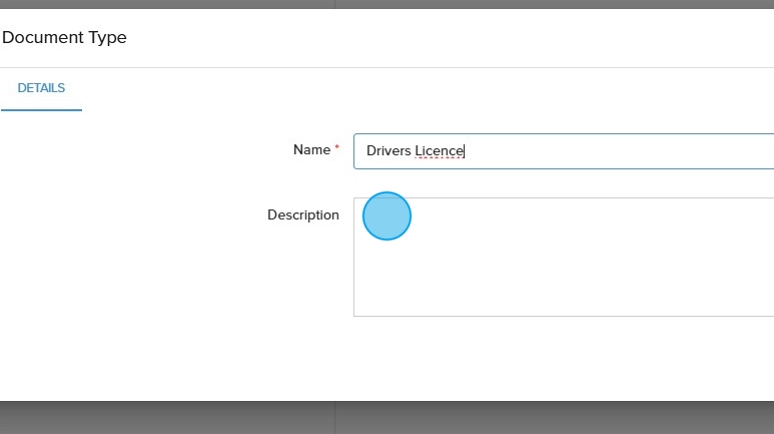Click the Document Type dialog title
This screenshot has width=774, height=434.
point(64,38)
